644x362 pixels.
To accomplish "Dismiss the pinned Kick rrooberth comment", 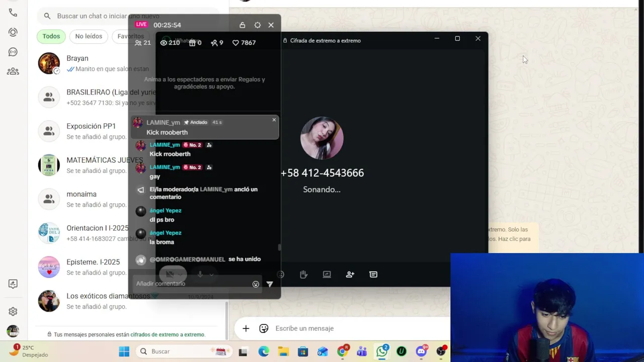I will click(x=274, y=120).
